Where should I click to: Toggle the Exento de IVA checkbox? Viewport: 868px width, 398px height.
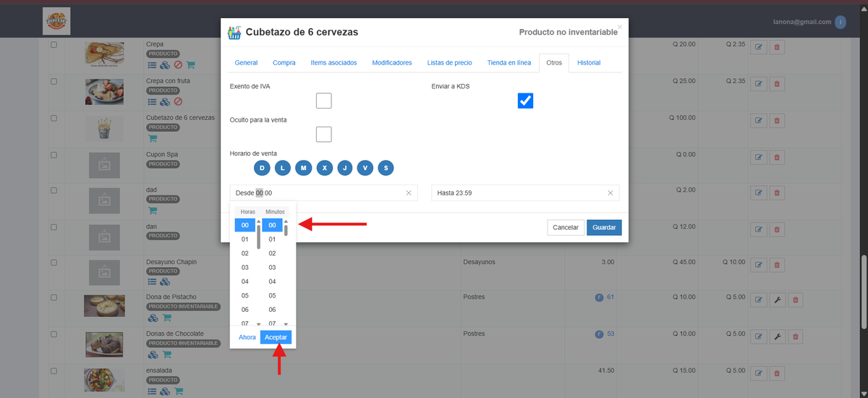coord(324,101)
